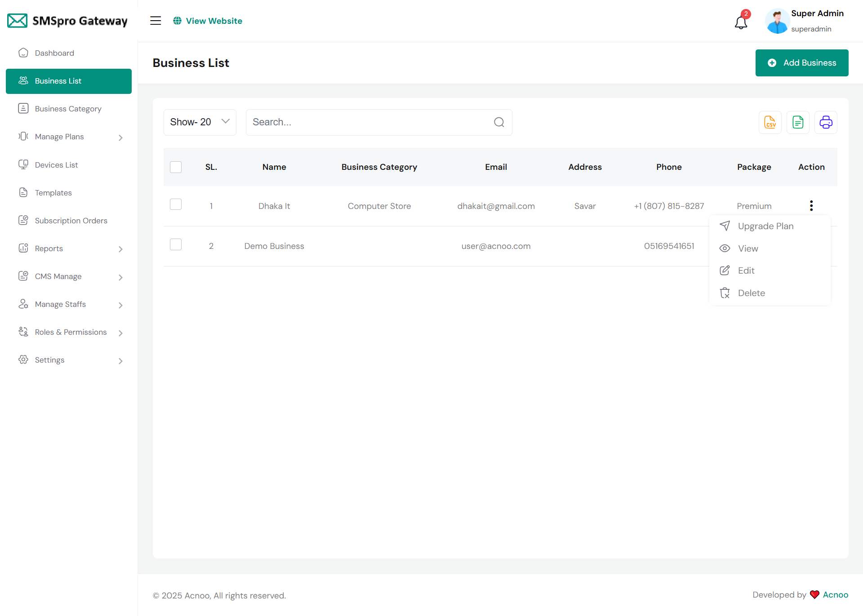Open the notifications bell
Viewport: 863px width, 616px height.
[741, 22]
